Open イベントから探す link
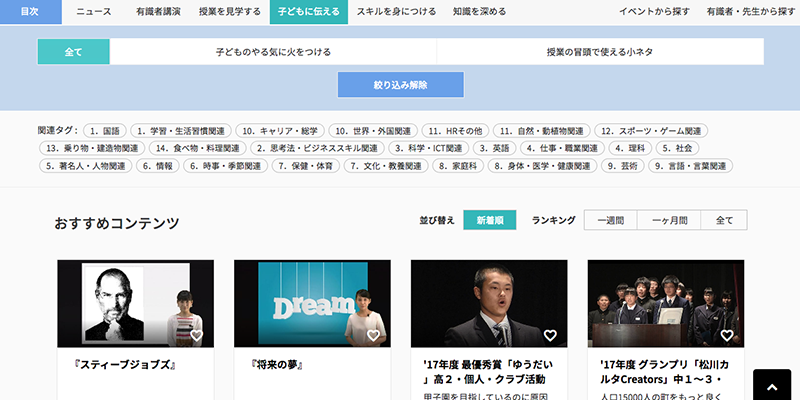The width and height of the screenshot is (800, 400). pos(653,12)
